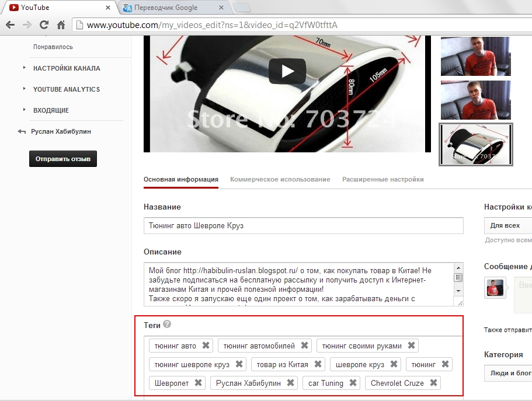Remove the тюнинг шевроле круз tag
The height and width of the screenshot is (401, 532).
click(x=239, y=364)
